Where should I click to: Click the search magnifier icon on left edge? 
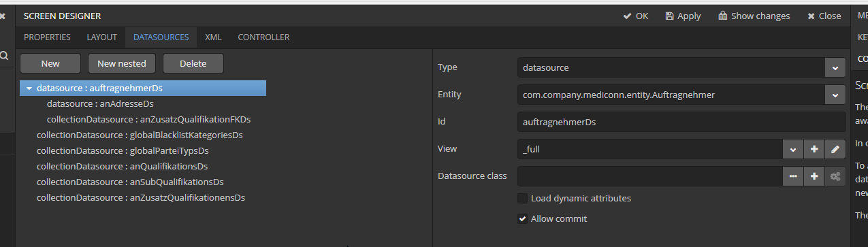coord(3,56)
